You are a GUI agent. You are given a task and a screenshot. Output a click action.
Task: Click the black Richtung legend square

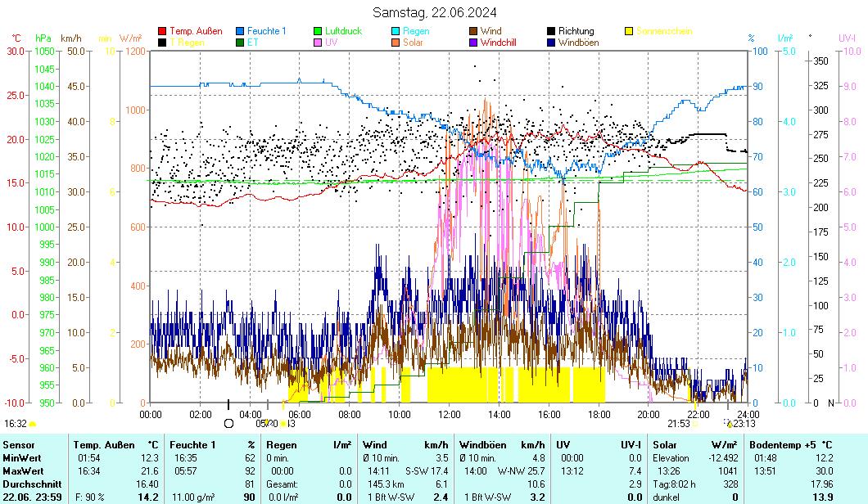(x=552, y=31)
